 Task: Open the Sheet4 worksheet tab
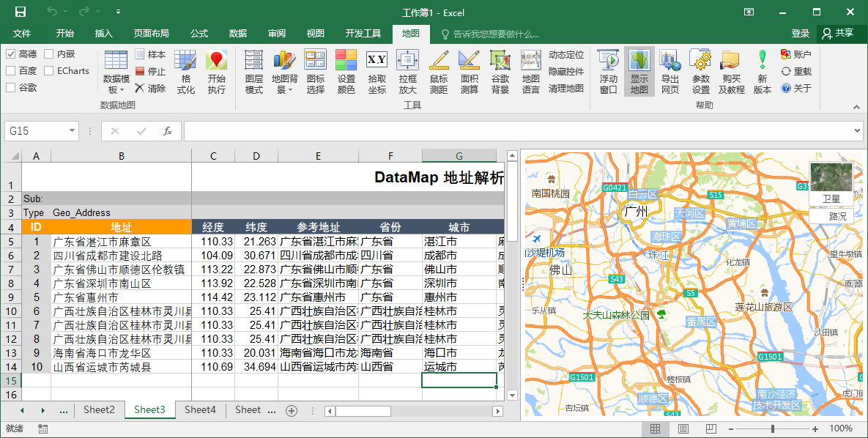(200, 410)
